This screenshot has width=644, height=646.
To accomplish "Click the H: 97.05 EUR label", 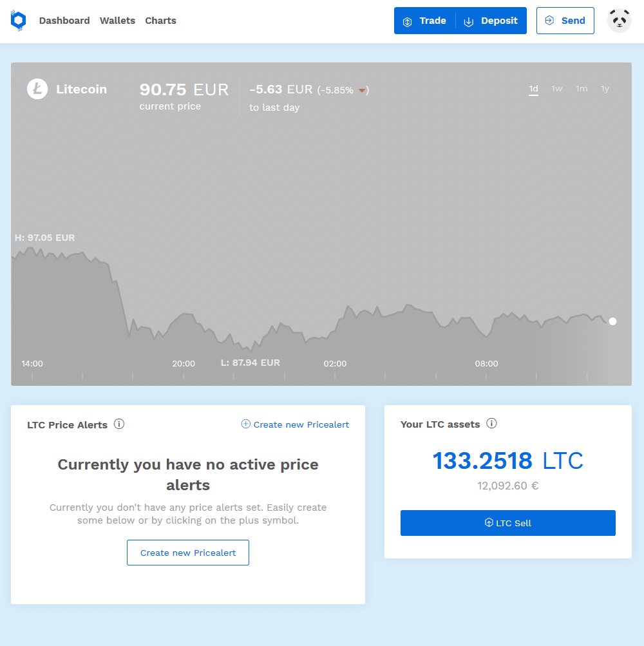I will tap(45, 238).
